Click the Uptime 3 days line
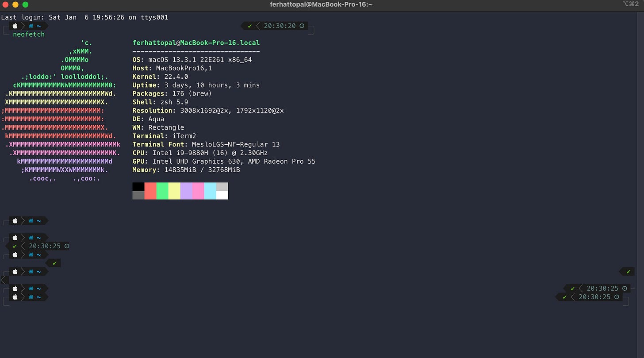The height and width of the screenshot is (358, 644). tap(196, 85)
